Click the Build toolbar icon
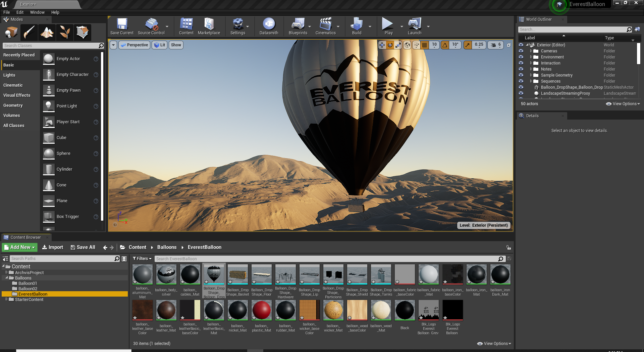The height and width of the screenshot is (352, 644). [x=357, y=26]
